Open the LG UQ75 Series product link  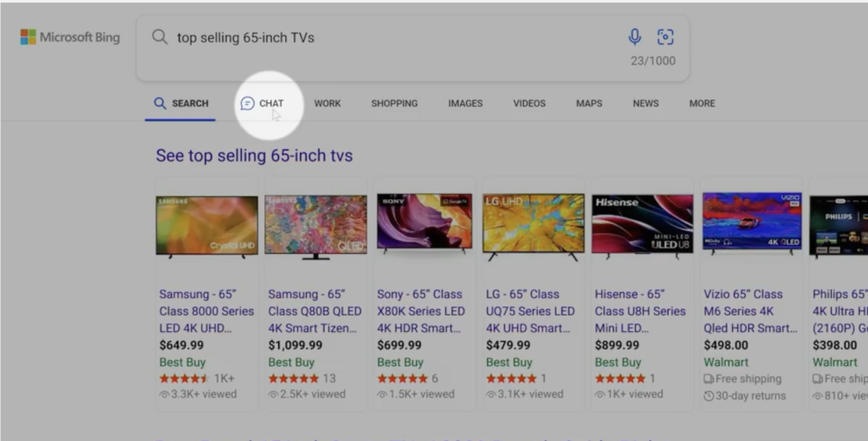(530, 311)
